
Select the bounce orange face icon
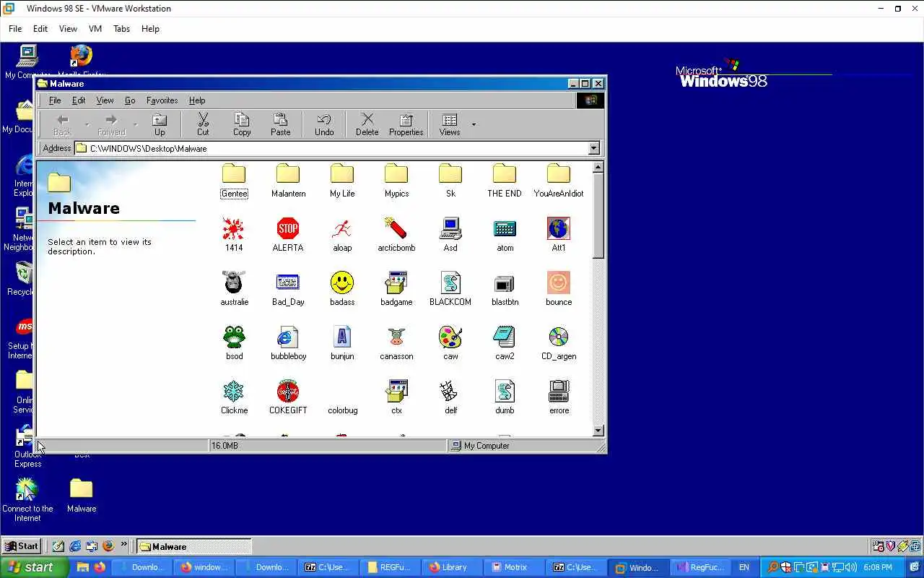(x=559, y=282)
